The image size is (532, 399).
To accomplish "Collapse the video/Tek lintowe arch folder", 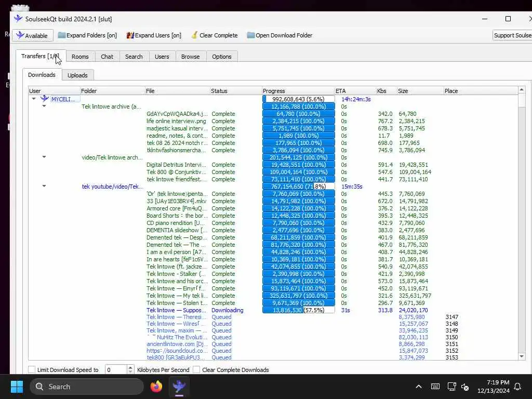I will coord(44,157).
